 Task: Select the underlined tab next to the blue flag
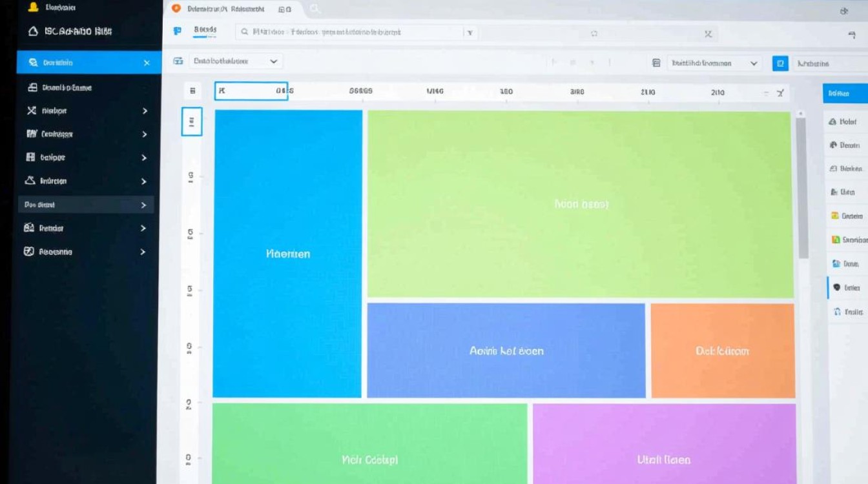pos(205,30)
